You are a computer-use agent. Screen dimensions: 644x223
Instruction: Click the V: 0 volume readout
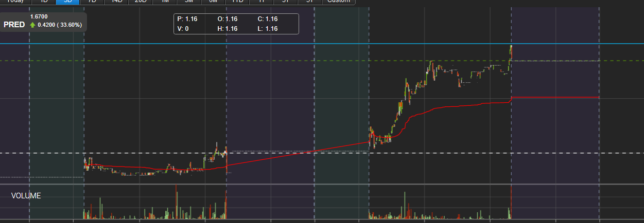tap(183, 29)
